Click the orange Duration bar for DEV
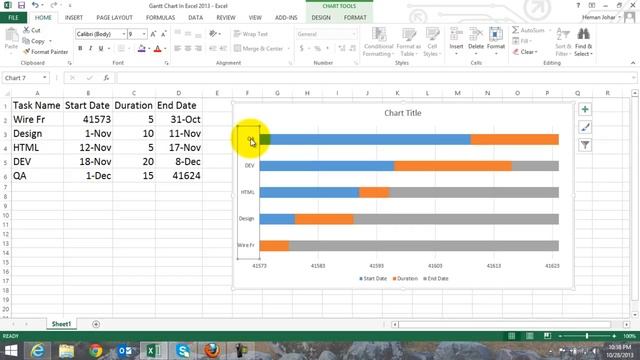The height and width of the screenshot is (360, 640). pyautogui.click(x=453, y=166)
